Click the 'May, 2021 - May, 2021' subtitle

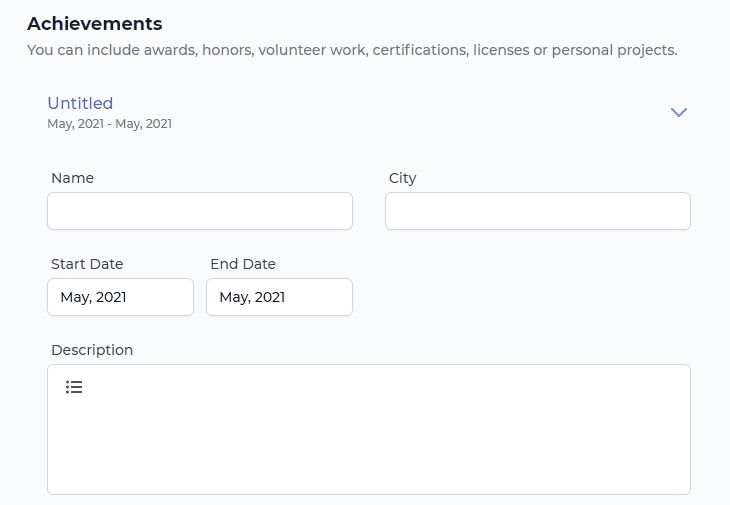coord(109,124)
